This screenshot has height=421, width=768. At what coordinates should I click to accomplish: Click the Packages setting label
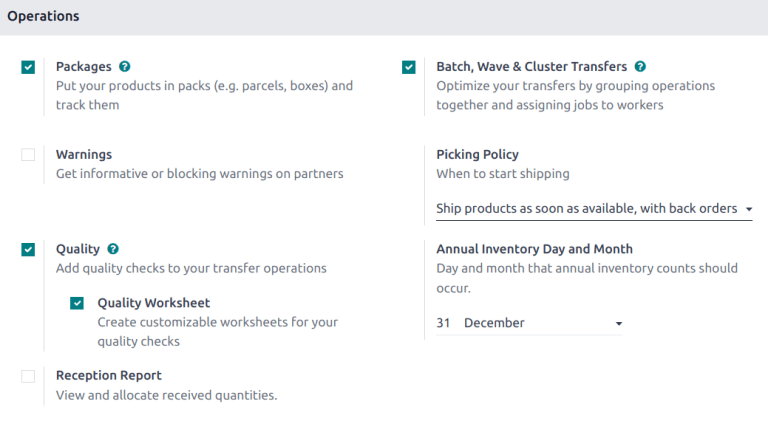(x=84, y=67)
